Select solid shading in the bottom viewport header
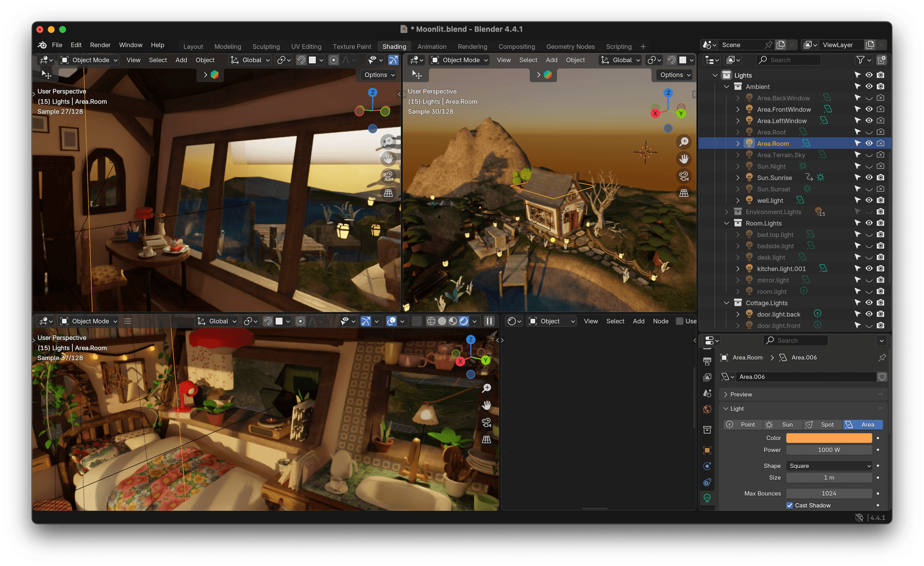 pyautogui.click(x=442, y=321)
